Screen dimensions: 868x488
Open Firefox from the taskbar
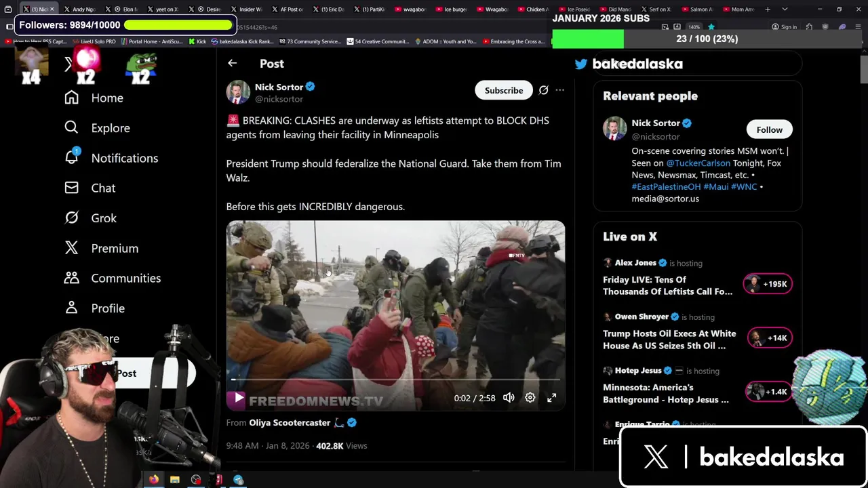coord(154,480)
